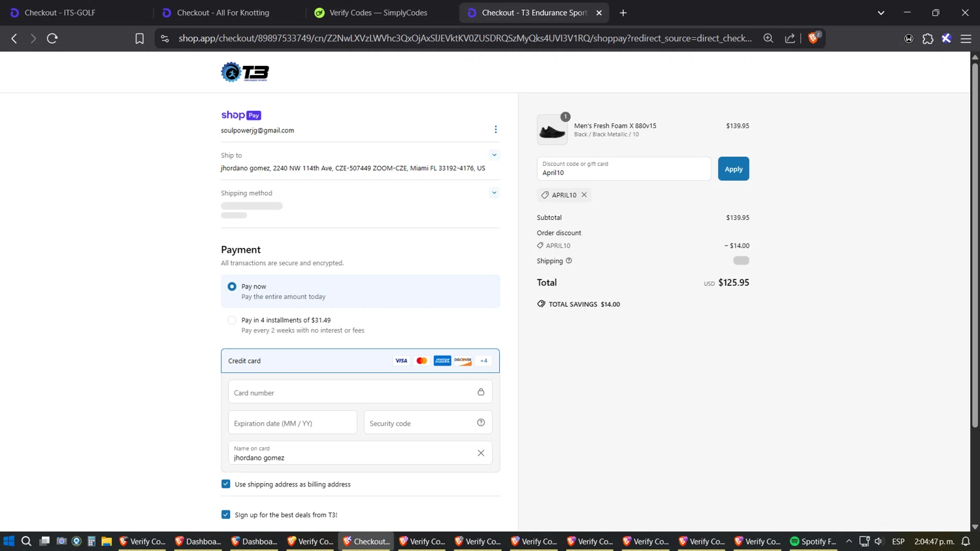Open the Windows notifications bell
The width and height of the screenshot is (980, 551).
[x=966, y=541]
